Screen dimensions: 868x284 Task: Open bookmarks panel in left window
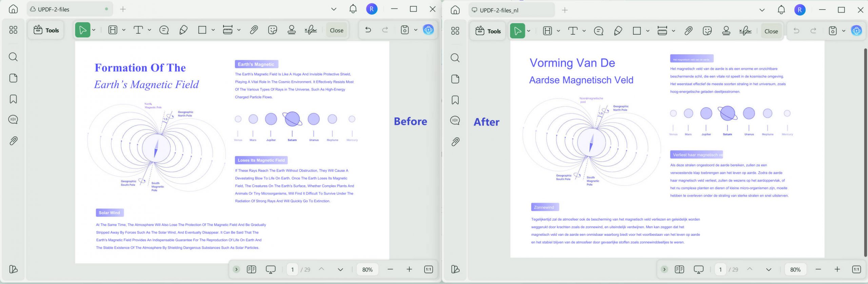(13, 99)
